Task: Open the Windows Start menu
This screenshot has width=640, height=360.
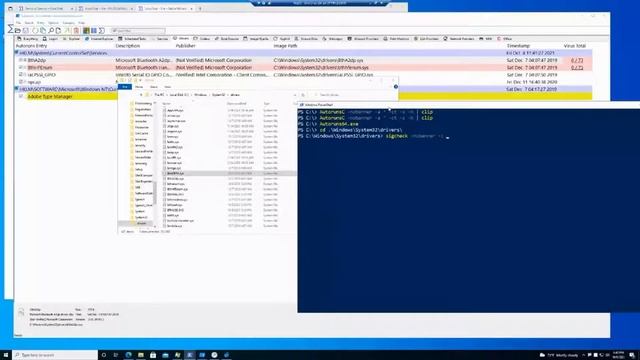Action: (x=6, y=355)
